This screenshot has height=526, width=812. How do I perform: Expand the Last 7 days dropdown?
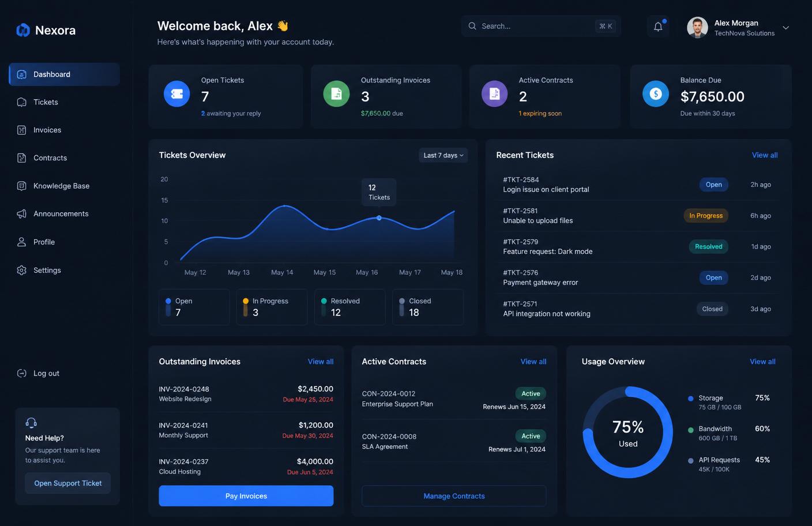[x=443, y=155]
